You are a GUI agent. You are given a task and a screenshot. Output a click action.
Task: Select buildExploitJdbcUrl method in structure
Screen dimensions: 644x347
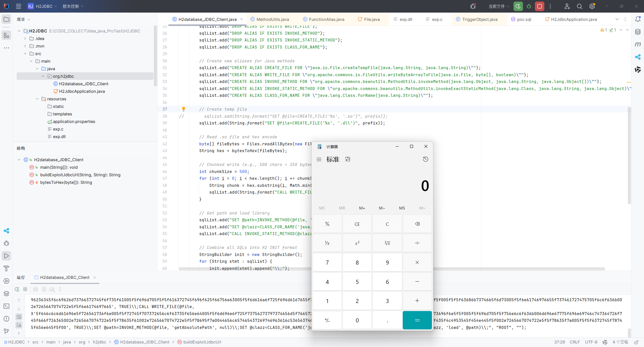click(x=80, y=175)
